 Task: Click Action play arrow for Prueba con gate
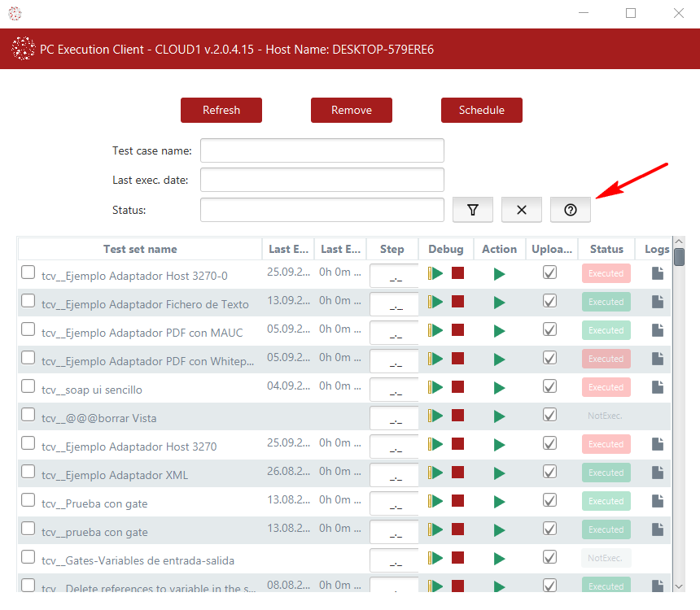(499, 501)
